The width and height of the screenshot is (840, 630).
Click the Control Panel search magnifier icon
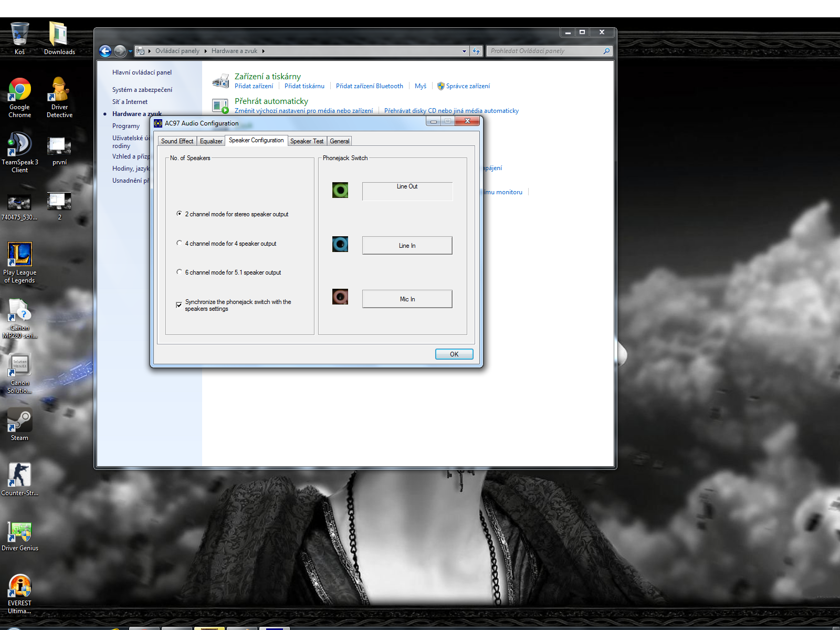(x=606, y=51)
